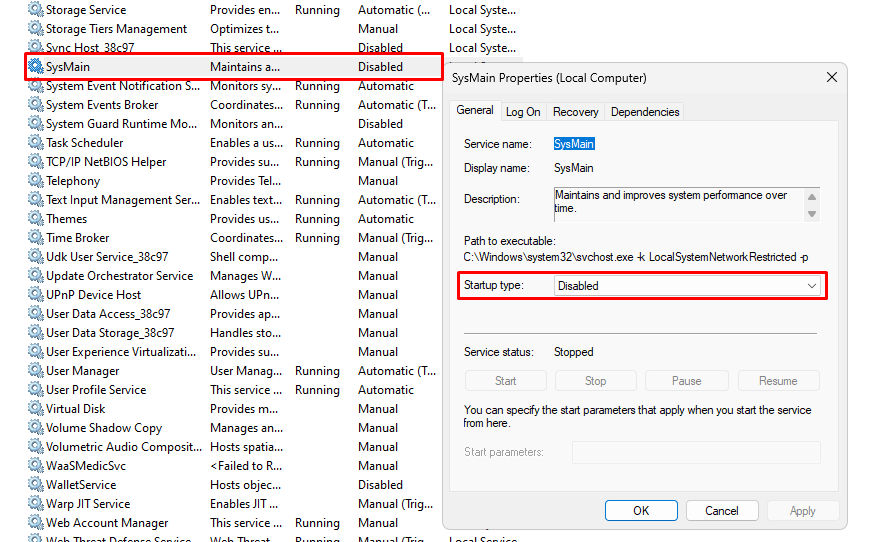Open the Recovery tab
Image resolution: width=876 pixels, height=542 pixels.
[575, 112]
